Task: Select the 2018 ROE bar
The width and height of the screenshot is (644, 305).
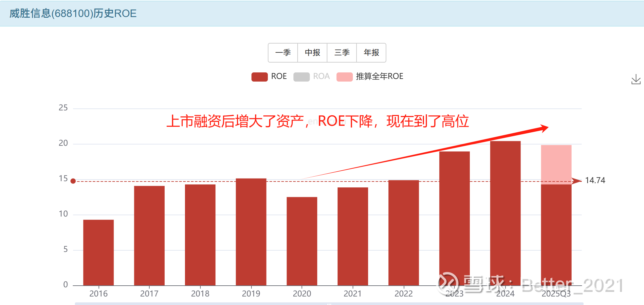Action: tap(200, 235)
